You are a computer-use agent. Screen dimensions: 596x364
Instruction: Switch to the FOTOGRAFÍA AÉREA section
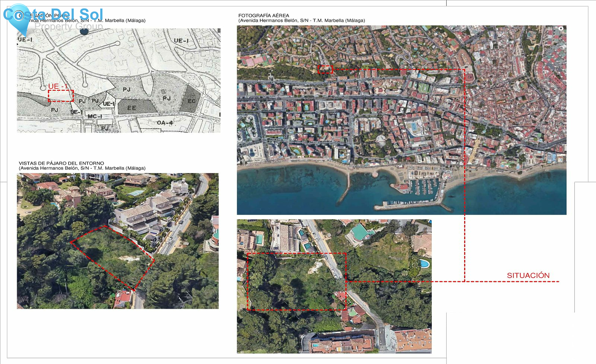(263, 15)
